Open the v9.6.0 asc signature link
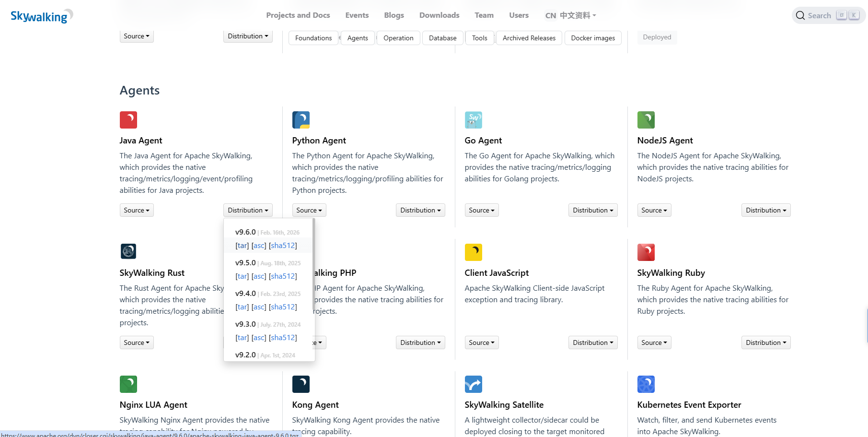This screenshot has height=437, width=868. click(259, 246)
